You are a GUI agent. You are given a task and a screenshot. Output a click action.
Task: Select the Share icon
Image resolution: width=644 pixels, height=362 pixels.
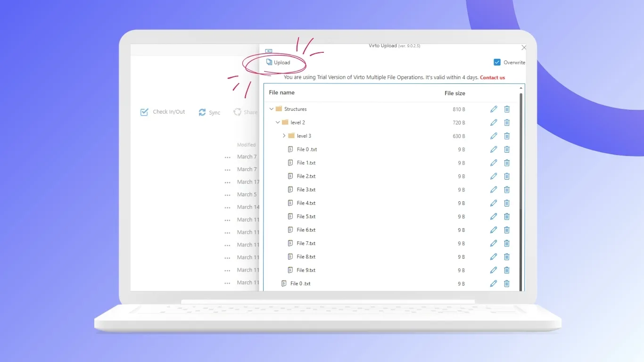[237, 112]
